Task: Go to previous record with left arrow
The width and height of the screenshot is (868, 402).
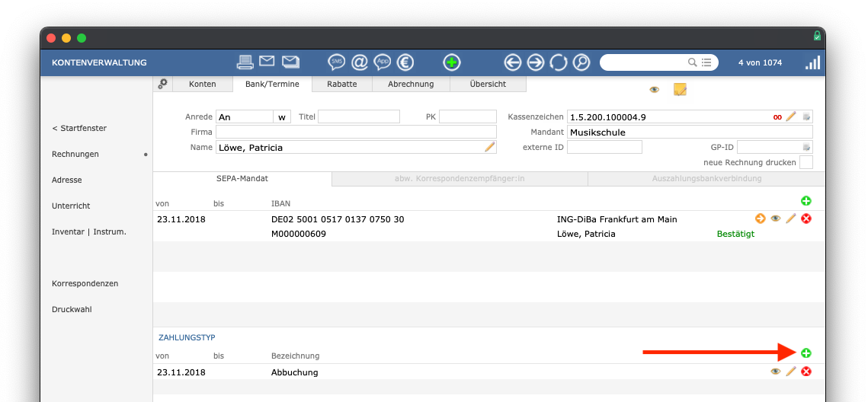Action: coord(513,62)
